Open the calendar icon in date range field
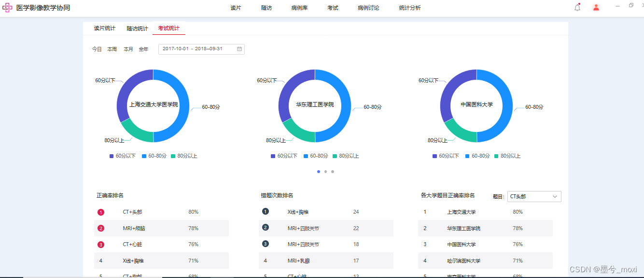644x278 pixels. point(239,49)
